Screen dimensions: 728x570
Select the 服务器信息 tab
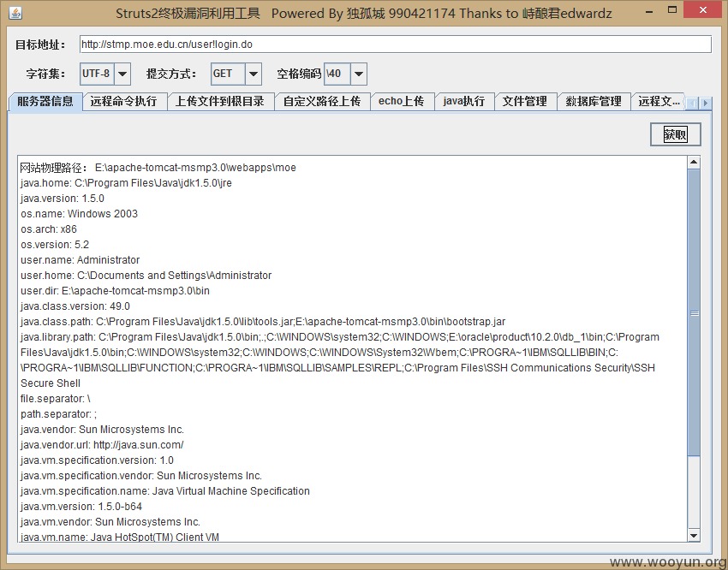click(x=45, y=101)
